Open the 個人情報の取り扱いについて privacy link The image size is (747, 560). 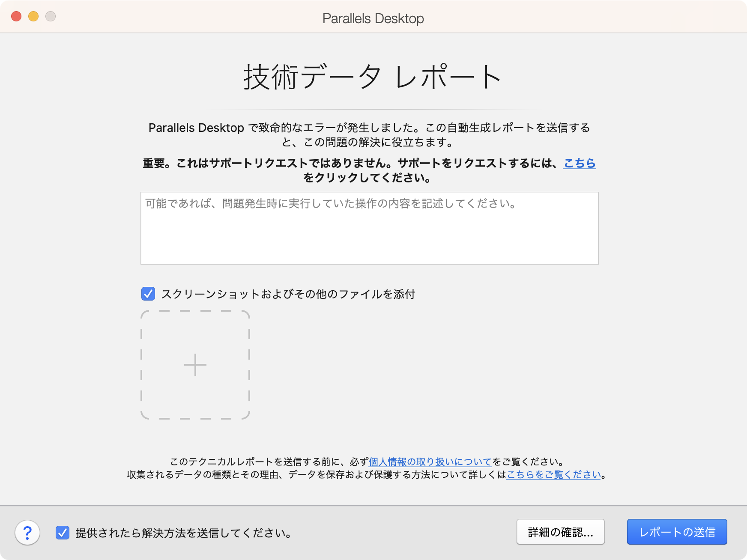click(430, 462)
